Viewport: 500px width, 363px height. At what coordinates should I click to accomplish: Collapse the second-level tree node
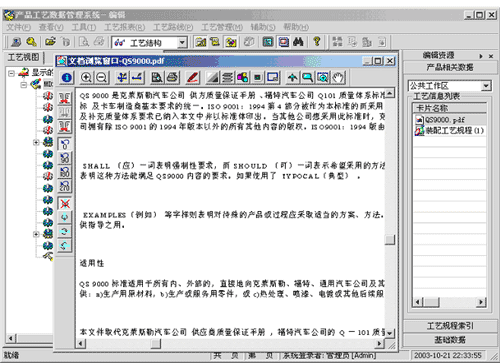24,85
